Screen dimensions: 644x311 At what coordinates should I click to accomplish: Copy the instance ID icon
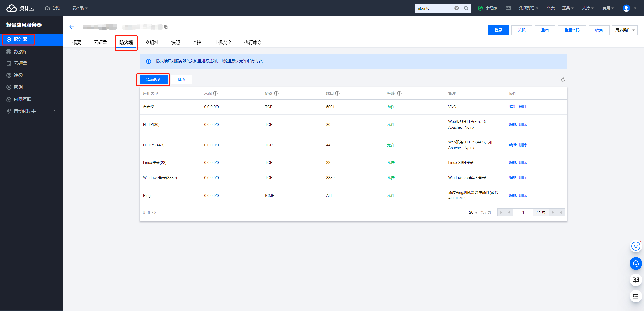tap(166, 27)
